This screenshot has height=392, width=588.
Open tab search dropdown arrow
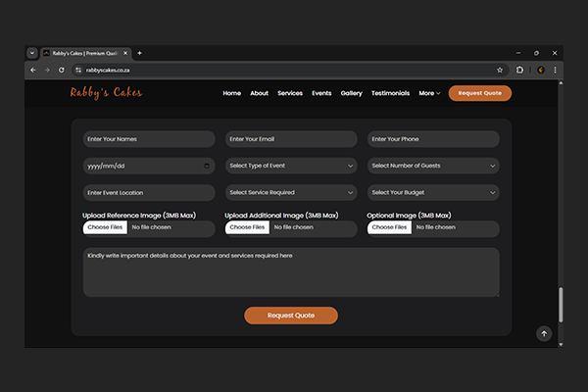click(x=32, y=53)
